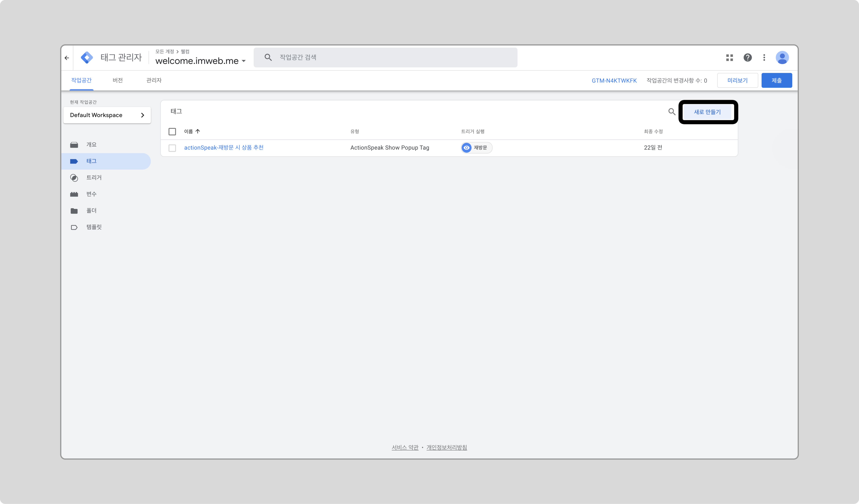
Task: Click the 최종 수정 column header
Action: [x=653, y=132]
